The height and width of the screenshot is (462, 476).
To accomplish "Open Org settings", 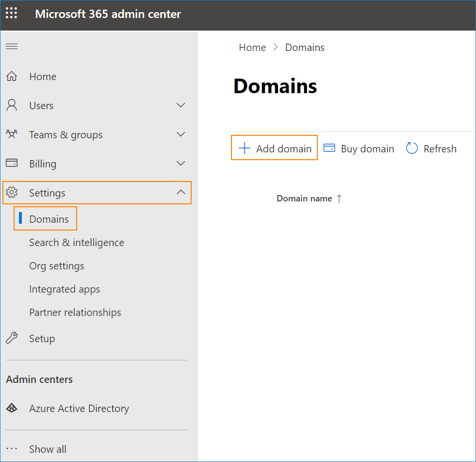I will (x=56, y=266).
